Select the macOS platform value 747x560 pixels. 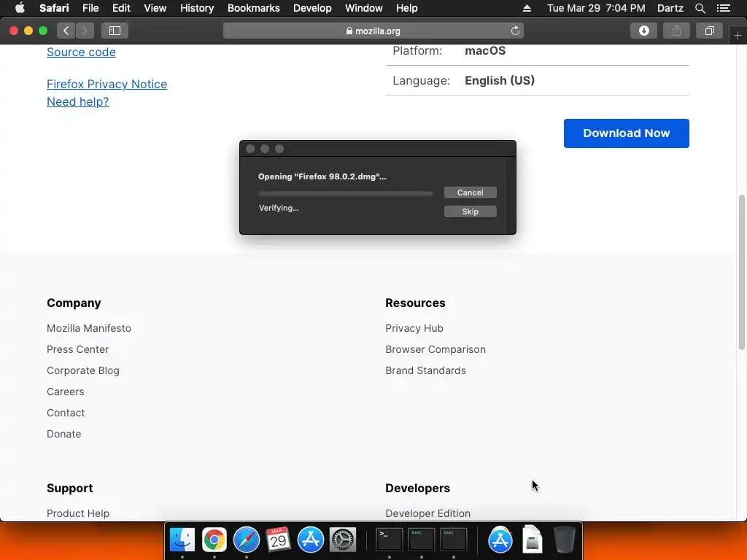pos(485,50)
